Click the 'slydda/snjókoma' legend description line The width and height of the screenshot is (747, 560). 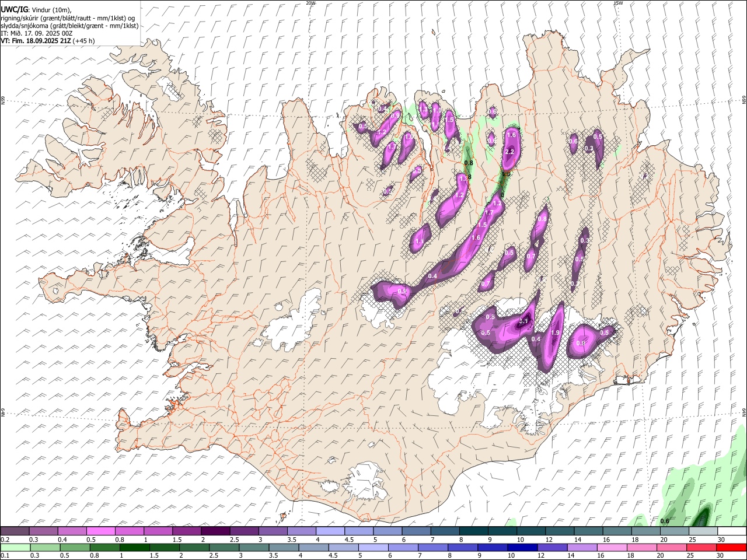[69, 26]
